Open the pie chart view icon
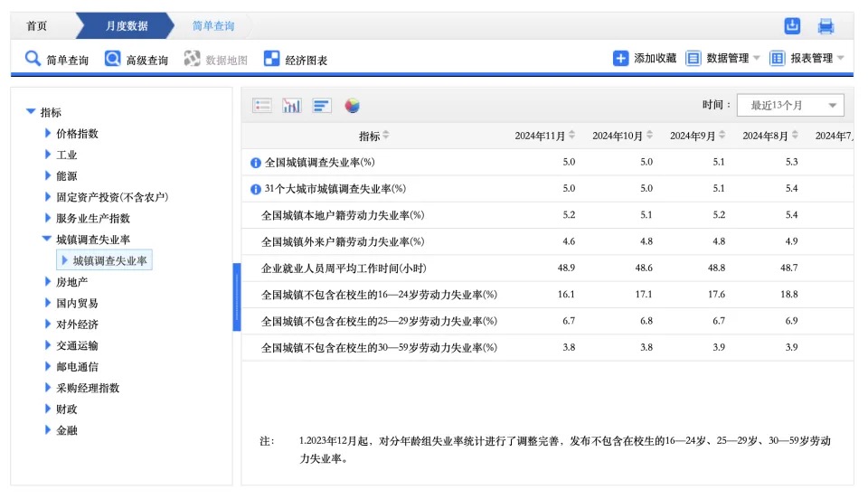Image resolution: width=868 pixels, height=499 pixels. point(352,106)
